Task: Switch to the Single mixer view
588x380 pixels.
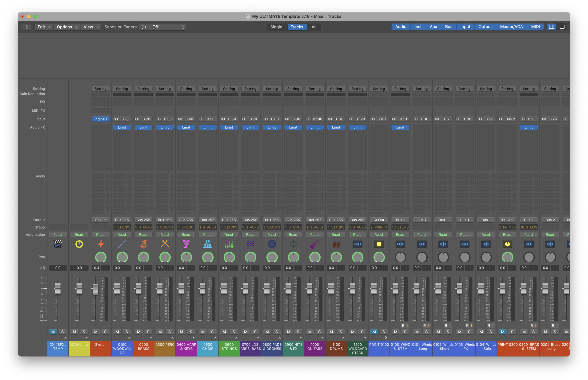Action: tap(276, 27)
